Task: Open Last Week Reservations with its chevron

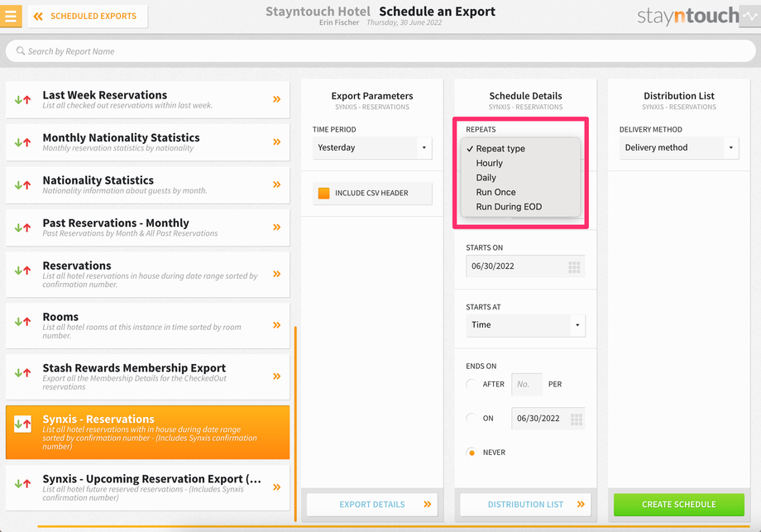Action: click(x=276, y=99)
